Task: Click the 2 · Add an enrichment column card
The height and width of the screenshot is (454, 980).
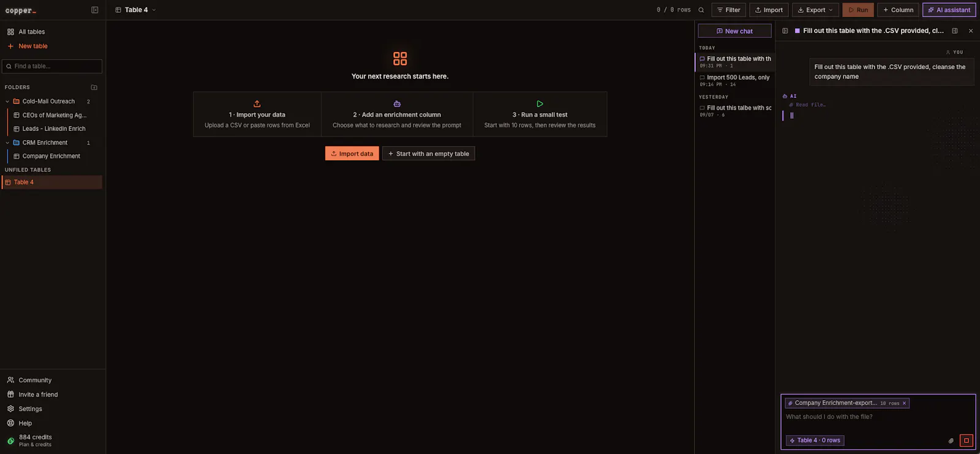Action: (397, 114)
